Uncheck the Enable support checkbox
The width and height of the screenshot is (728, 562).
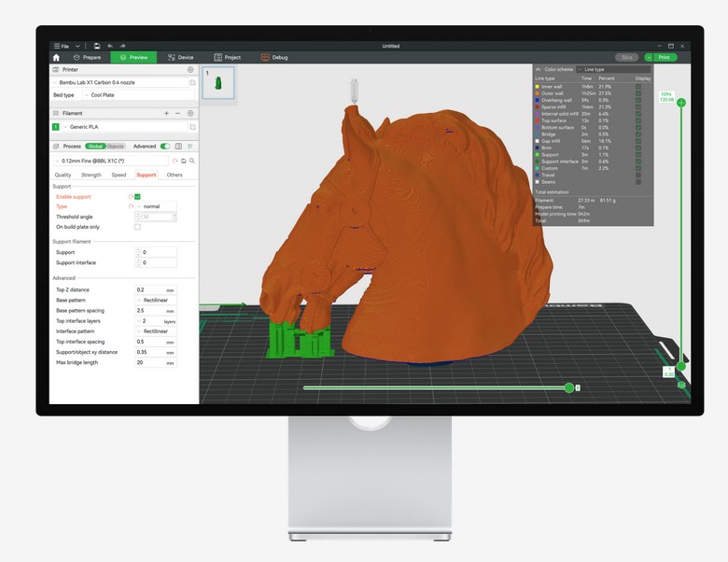(x=138, y=197)
